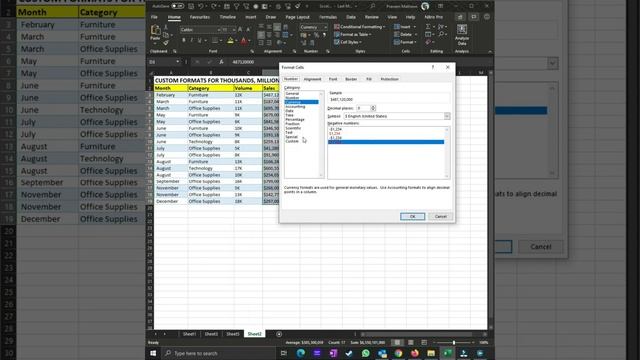
Task: Click the Decimal places input field
Action: click(x=363, y=108)
